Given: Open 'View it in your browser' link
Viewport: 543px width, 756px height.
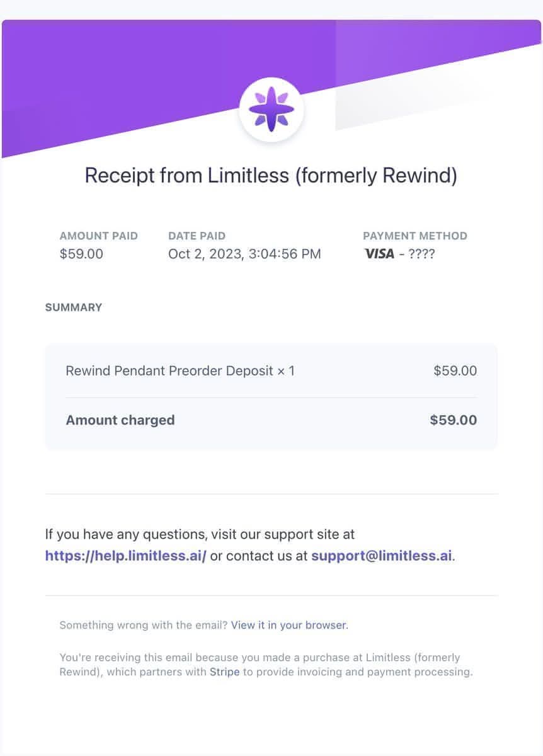Looking at the screenshot, I should pos(289,626).
